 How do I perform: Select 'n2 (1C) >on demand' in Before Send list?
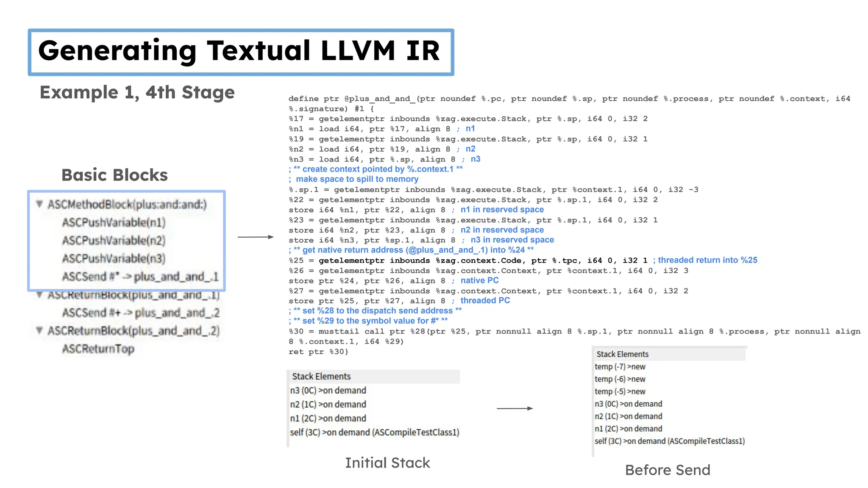click(x=628, y=416)
